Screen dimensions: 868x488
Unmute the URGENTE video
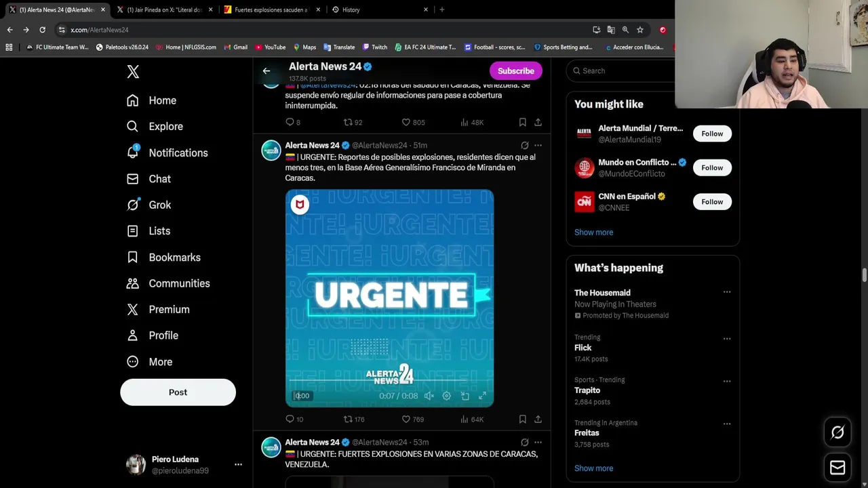coord(429,396)
